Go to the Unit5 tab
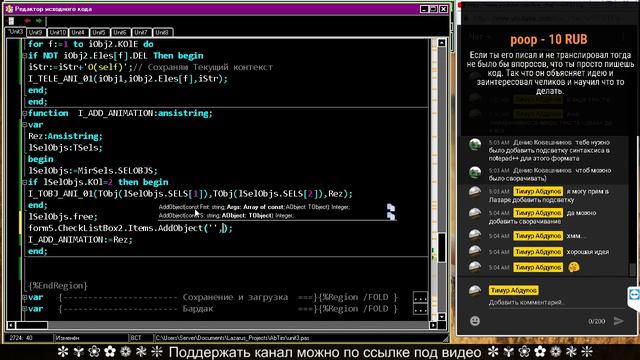Viewport: 640px width, 360px height. (x=99, y=32)
